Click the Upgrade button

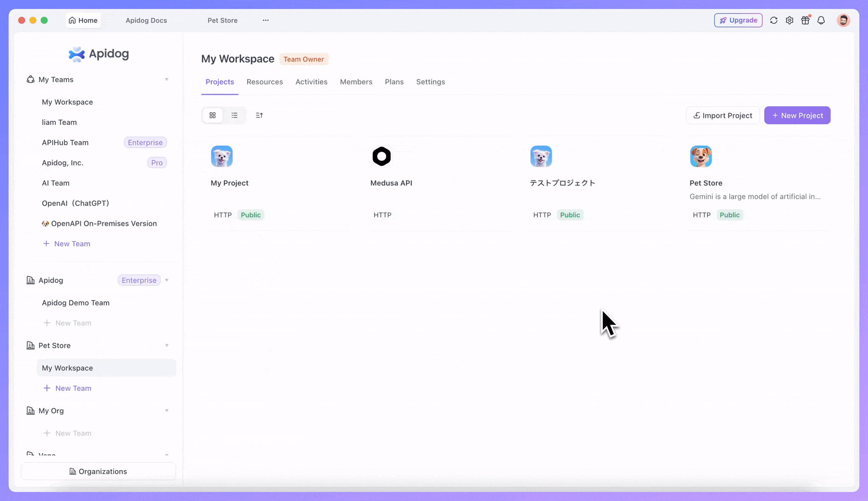click(738, 20)
